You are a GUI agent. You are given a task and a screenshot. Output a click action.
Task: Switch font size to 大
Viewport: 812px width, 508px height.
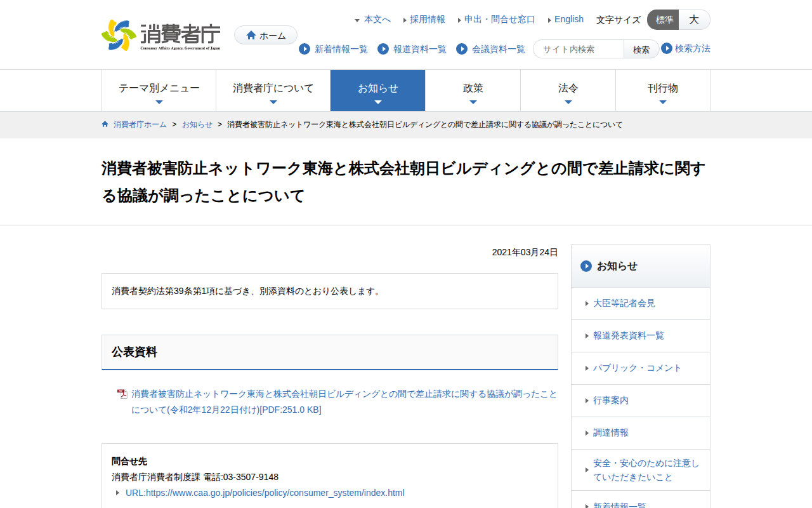[x=694, y=20]
